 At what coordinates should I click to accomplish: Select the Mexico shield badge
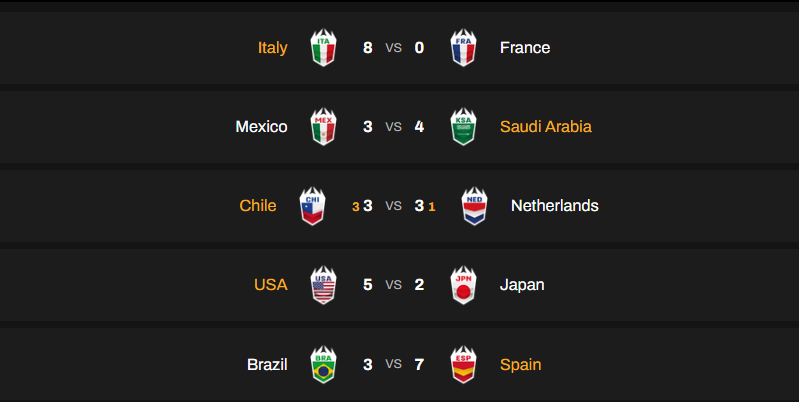[323, 127]
